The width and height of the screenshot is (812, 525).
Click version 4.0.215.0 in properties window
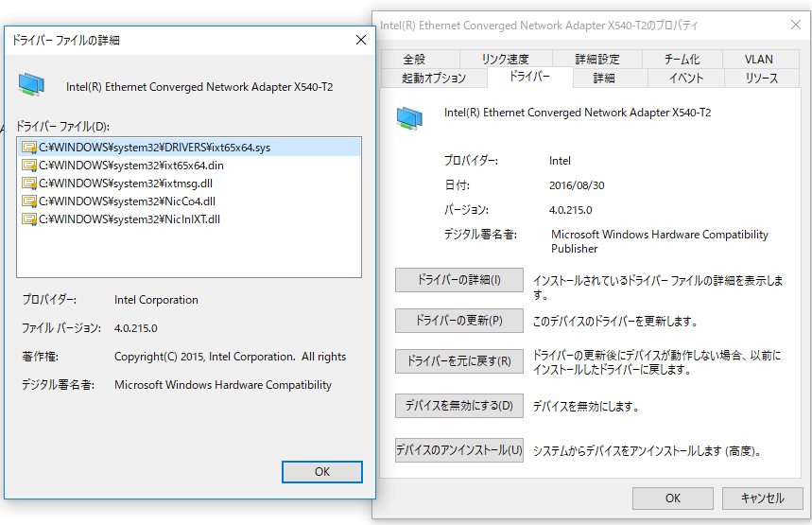click(571, 210)
